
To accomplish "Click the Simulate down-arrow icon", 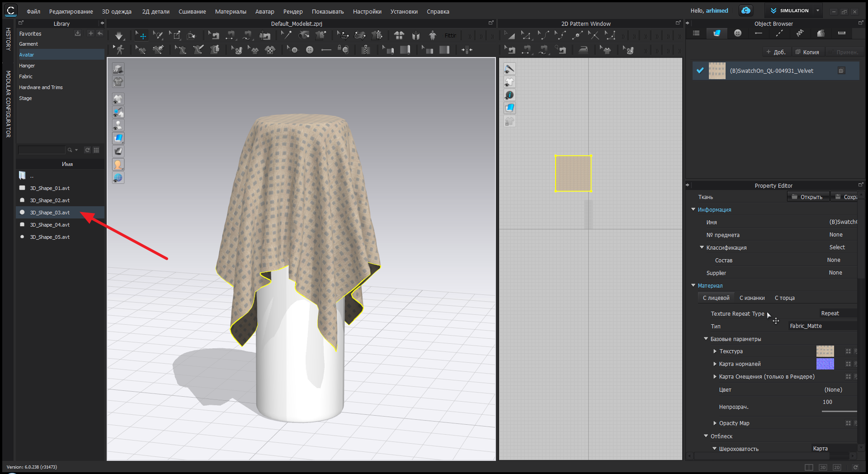I will (119, 36).
